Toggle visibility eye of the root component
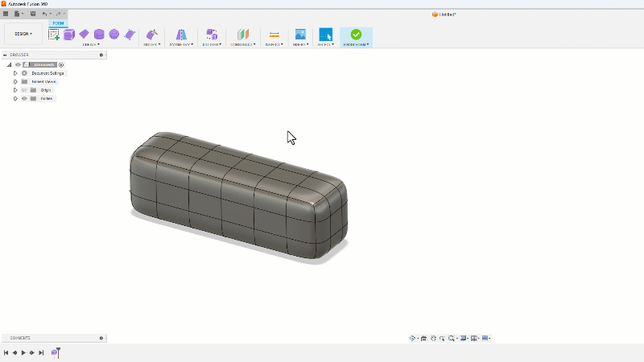The height and width of the screenshot is (362, 644). click(x=18, y=64)
